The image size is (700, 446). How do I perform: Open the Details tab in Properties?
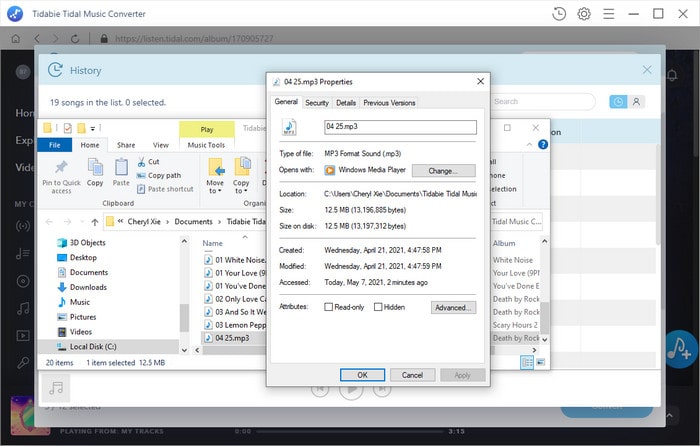[346, 103]
